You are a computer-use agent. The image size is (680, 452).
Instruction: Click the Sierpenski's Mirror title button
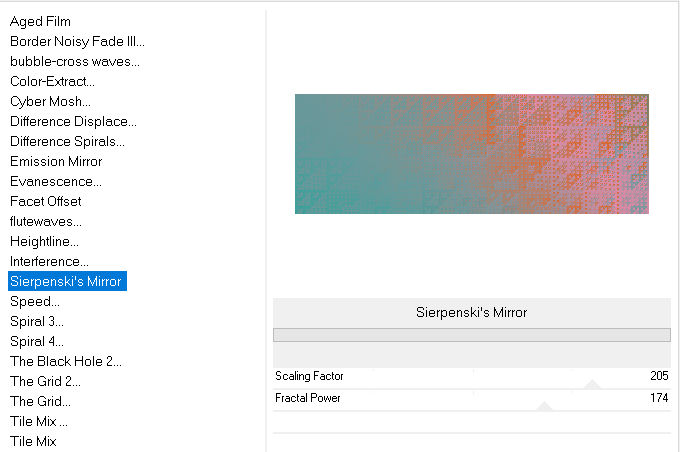[472, 312]
